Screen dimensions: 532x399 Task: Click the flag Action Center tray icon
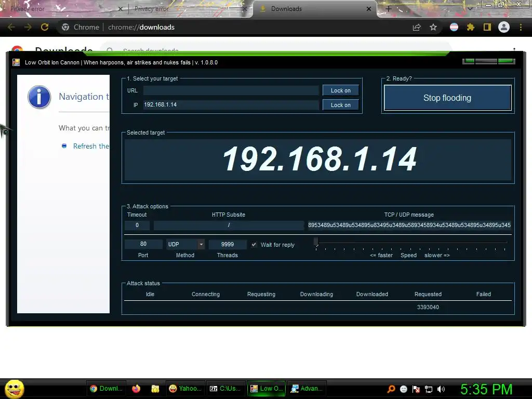click(x=416, y=389)
